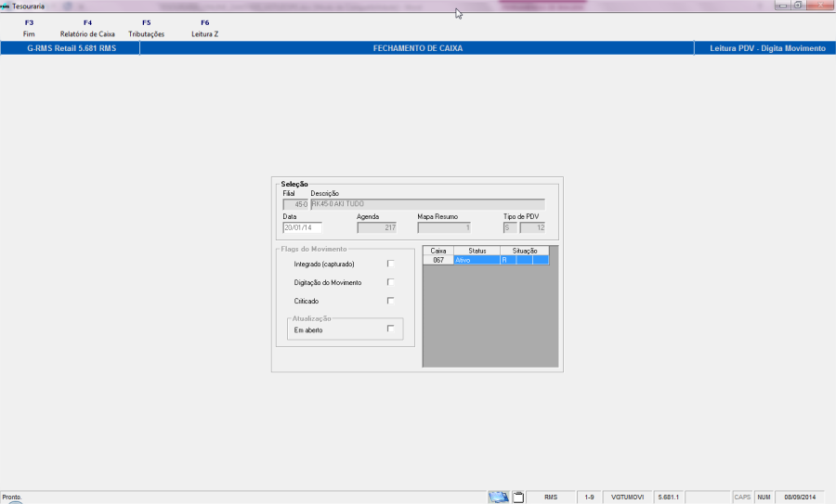Click the Tipo de PDV field 12
Screen dimensions: 836x504
coord(532,227)
